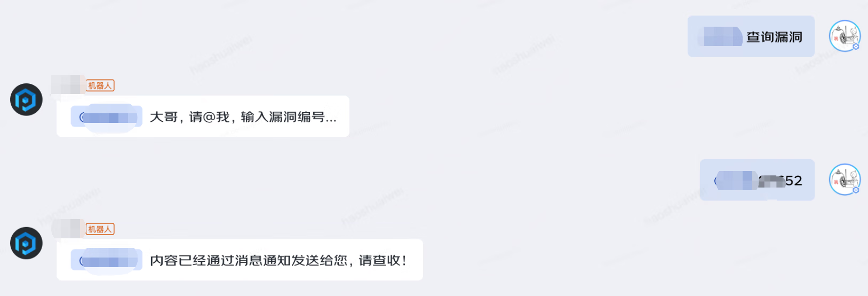Click blurred @mention in 查询漏洞 message

click(720, 36)
